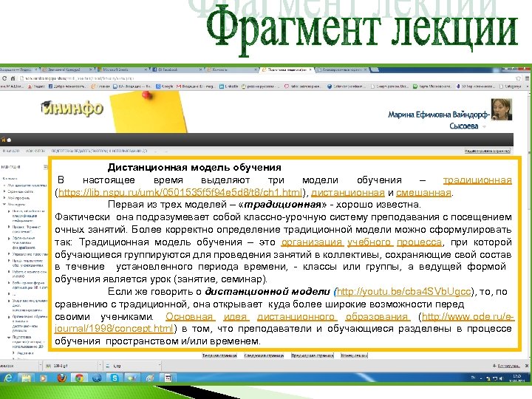532x399 pixels.
Task: Follow the смешанная link
Action: (423, 192)
